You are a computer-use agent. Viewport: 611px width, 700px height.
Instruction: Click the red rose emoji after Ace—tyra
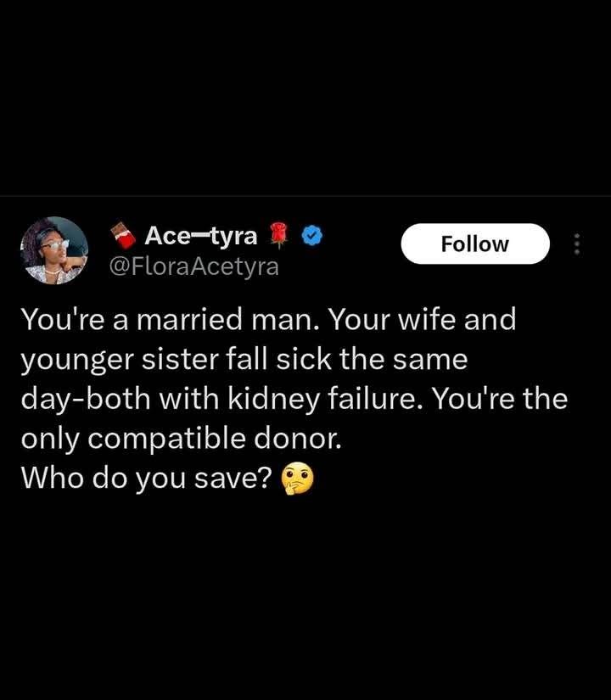tap(278, 236)
